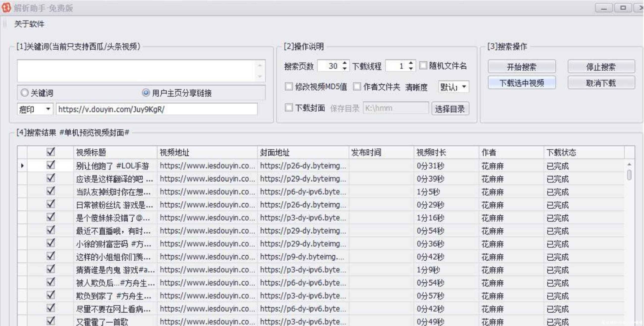Decrease 下载线程 with down arrow
The width and height of the screenshot is (644, 326).
click(411, 69)
